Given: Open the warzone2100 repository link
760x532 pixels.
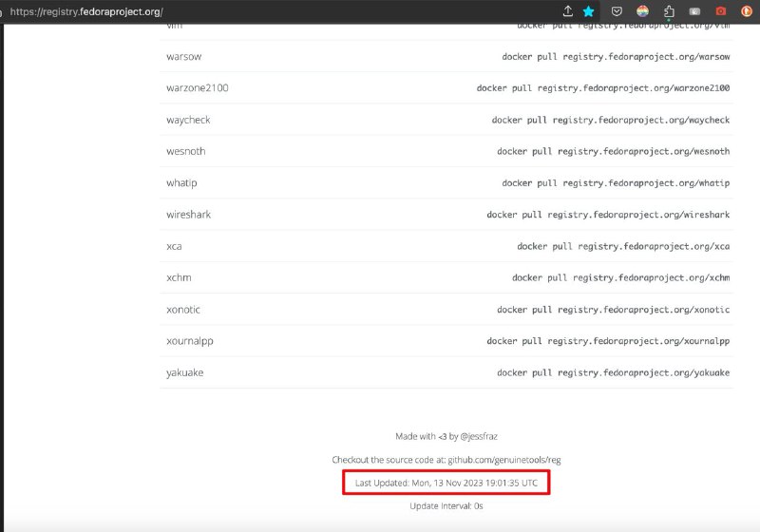Looking at the screenshot, I should (x=197, y=88).
